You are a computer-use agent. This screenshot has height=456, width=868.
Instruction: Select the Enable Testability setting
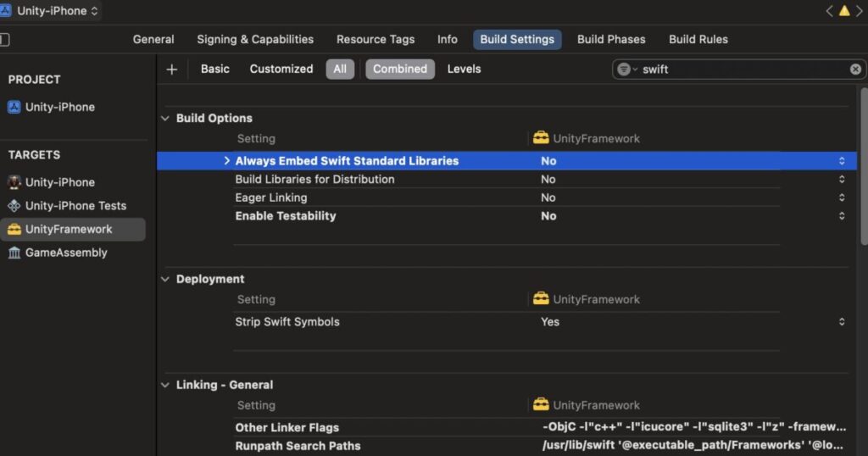click(x=285, y=216)
